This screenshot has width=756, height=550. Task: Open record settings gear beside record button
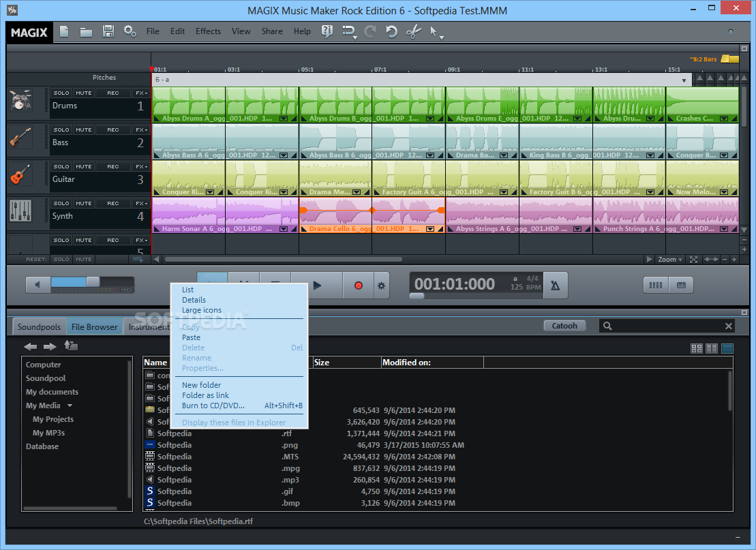(x=381, y=286)
